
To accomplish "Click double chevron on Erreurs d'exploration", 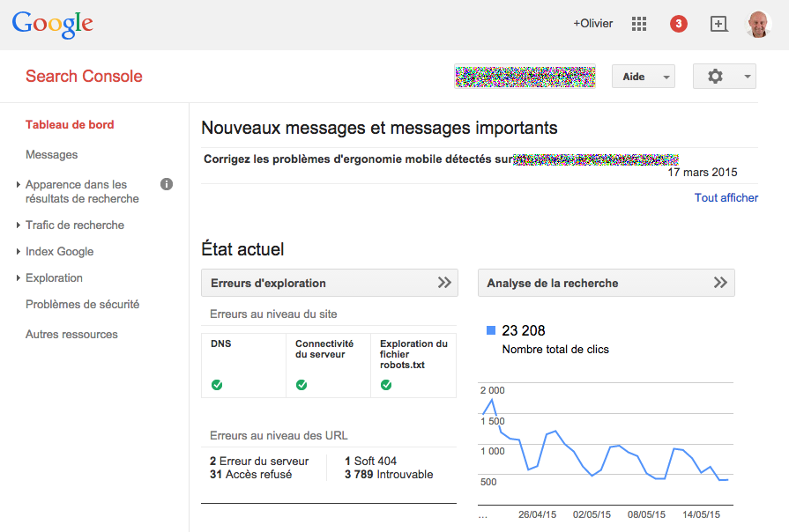I will pyautogui.click(x=444, y=283).
